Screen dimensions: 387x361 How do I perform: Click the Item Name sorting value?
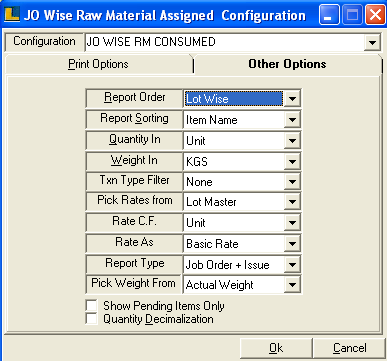(x=234, y=120)
